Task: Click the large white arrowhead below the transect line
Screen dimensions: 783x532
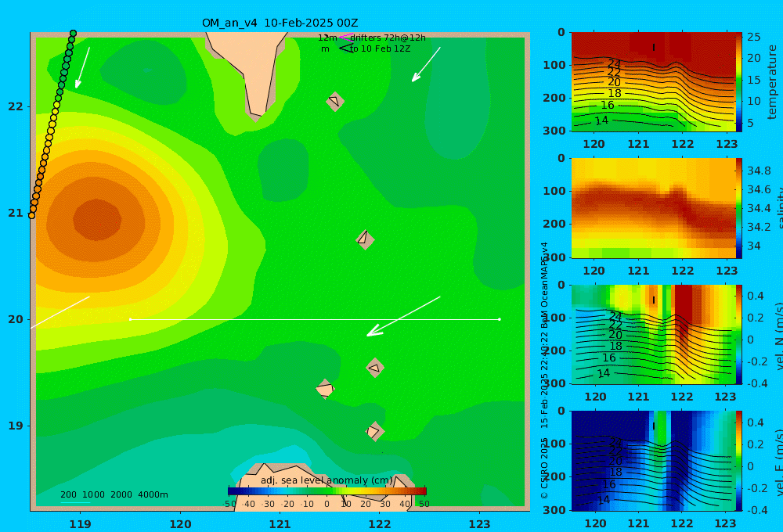Action: [x=373, y=331]
